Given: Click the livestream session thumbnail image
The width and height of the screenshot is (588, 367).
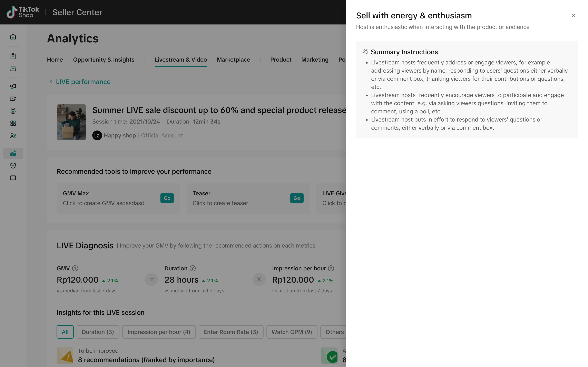Looking at the screenshot, I should [71, 122].
